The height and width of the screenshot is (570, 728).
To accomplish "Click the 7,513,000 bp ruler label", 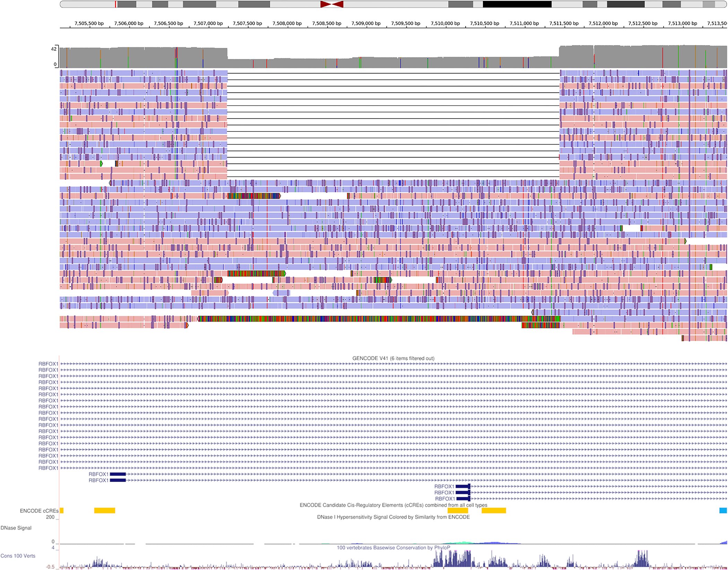I will click(683, 23).
